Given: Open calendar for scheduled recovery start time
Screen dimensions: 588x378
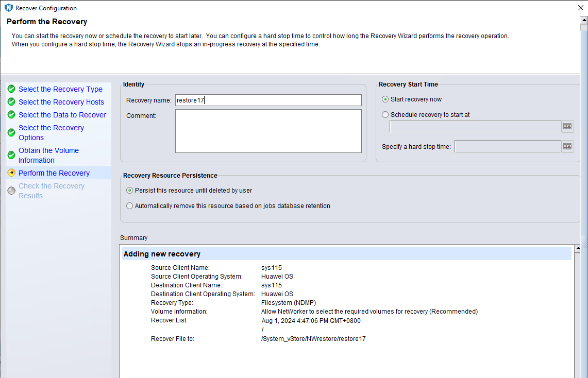Looking at the screenshot, I should (567, 126).
